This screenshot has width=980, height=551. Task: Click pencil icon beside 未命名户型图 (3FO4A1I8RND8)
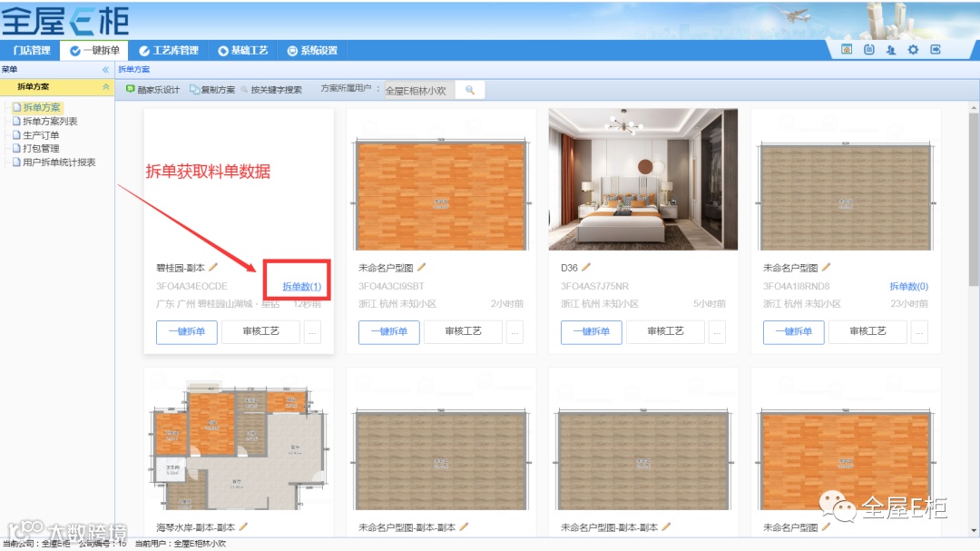[826, 267]
